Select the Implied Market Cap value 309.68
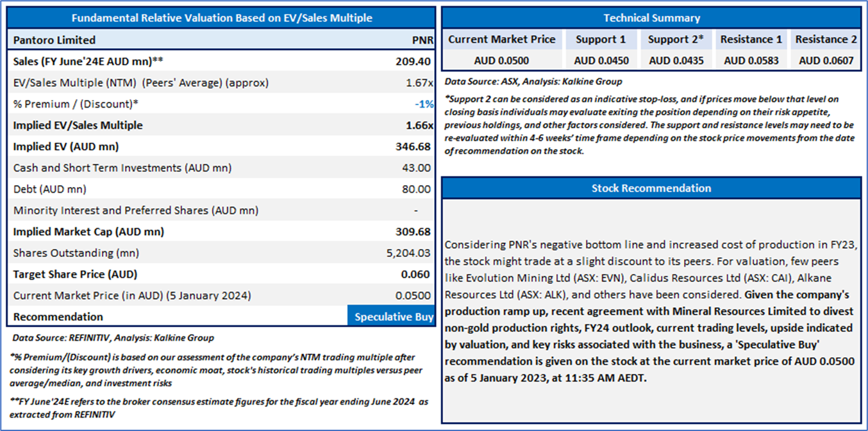 tap(414, 232)
